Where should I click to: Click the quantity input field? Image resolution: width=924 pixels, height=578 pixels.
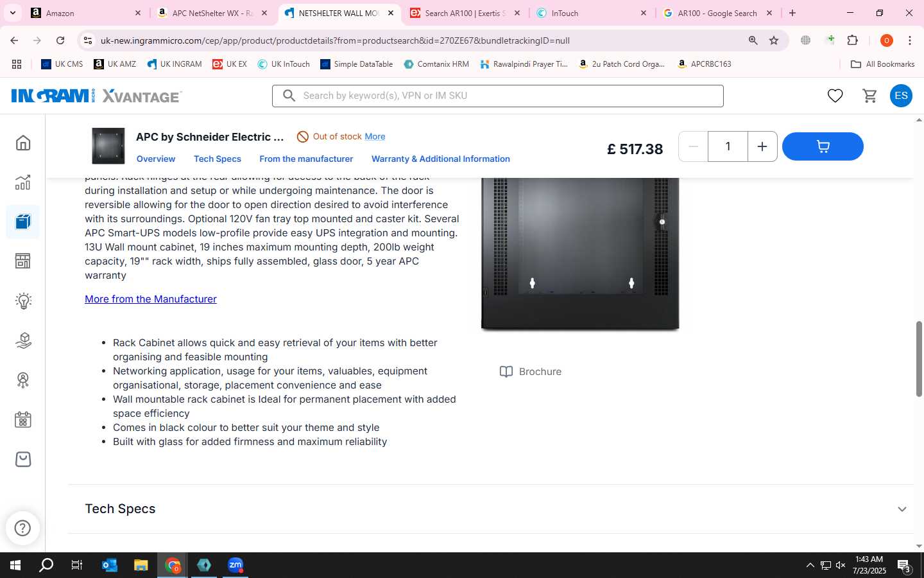728,146
